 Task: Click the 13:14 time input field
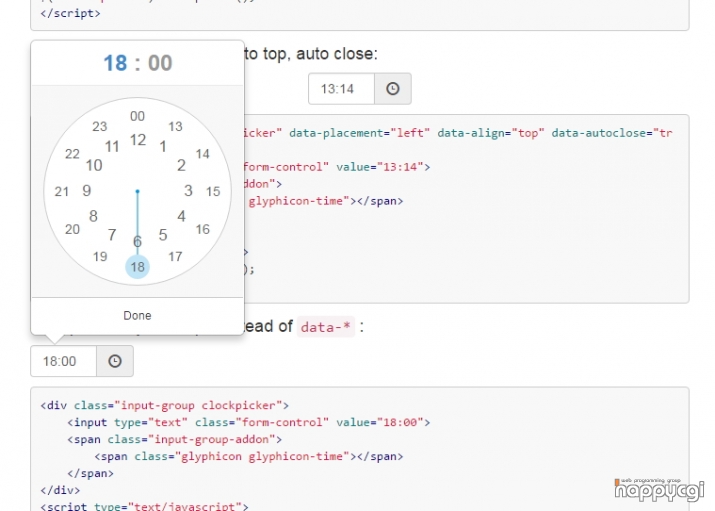(342, 88)
